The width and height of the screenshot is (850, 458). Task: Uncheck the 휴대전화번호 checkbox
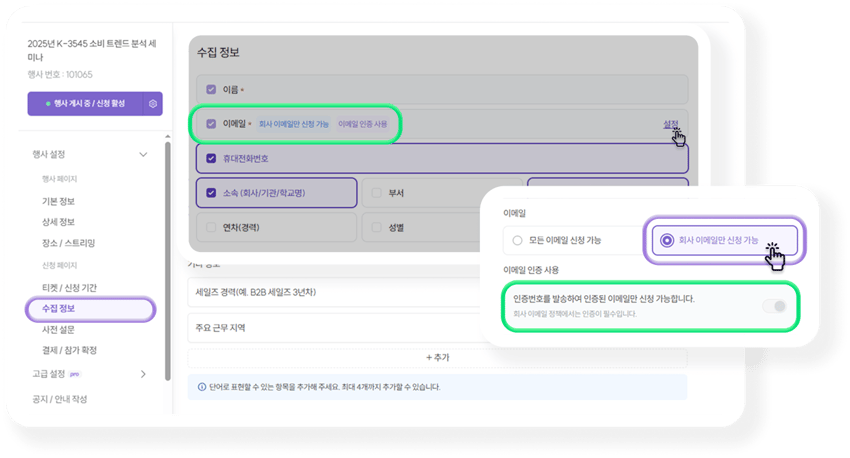[211, 158]
